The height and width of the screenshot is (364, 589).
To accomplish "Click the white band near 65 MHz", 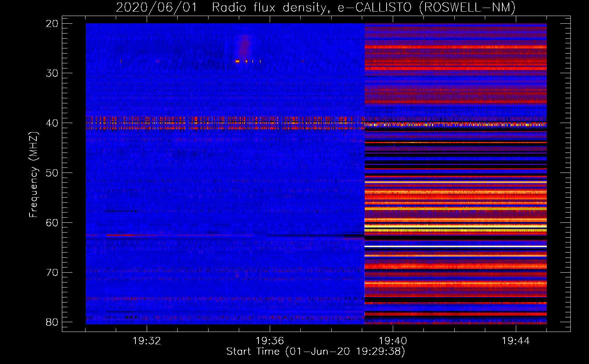I will click(x=455, y=246).
